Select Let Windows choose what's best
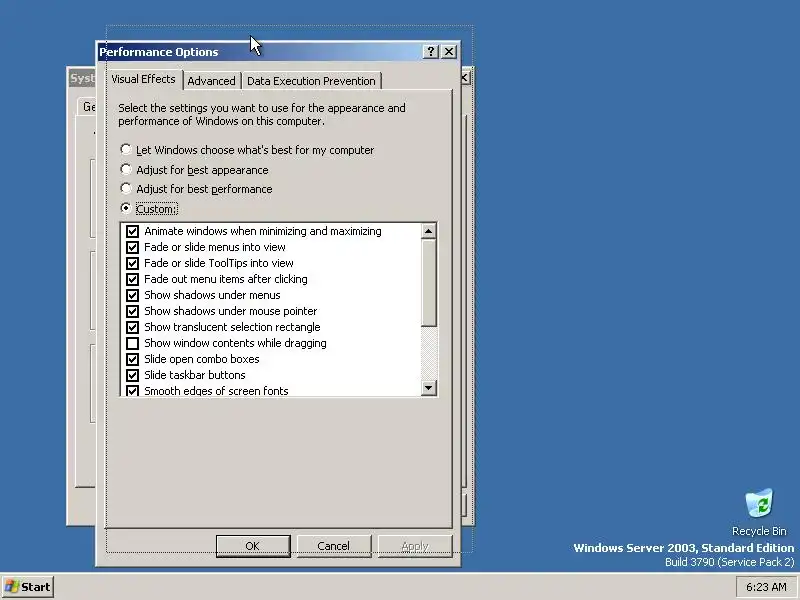Viewport: 800px width, 600px height. 126,149
